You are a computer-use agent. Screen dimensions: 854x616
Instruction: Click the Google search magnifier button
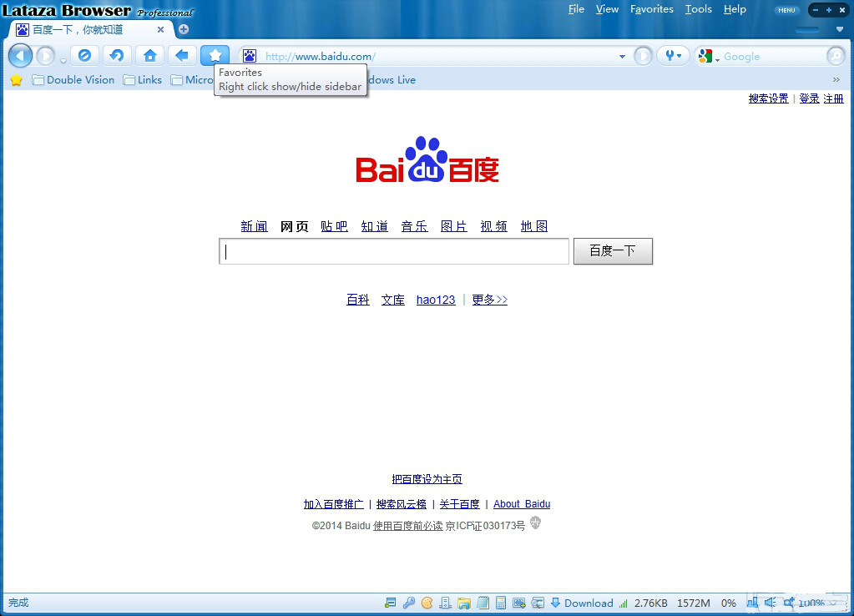pos(836,56)
